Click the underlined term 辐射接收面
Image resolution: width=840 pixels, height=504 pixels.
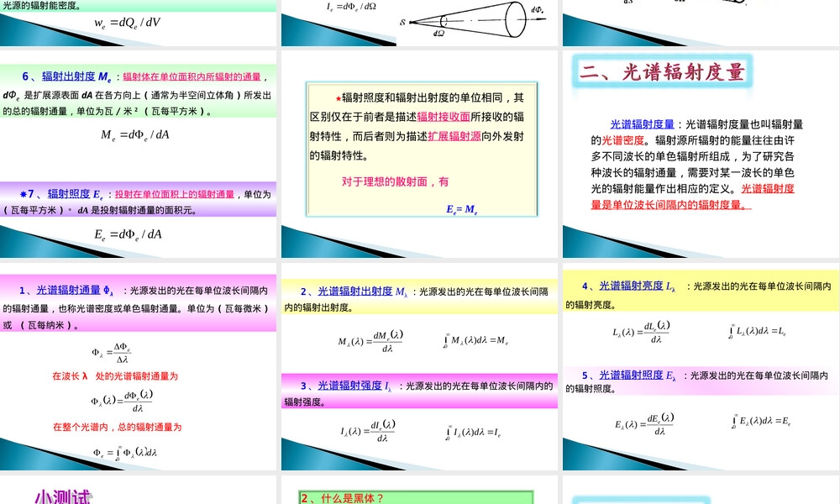point(444,117)
